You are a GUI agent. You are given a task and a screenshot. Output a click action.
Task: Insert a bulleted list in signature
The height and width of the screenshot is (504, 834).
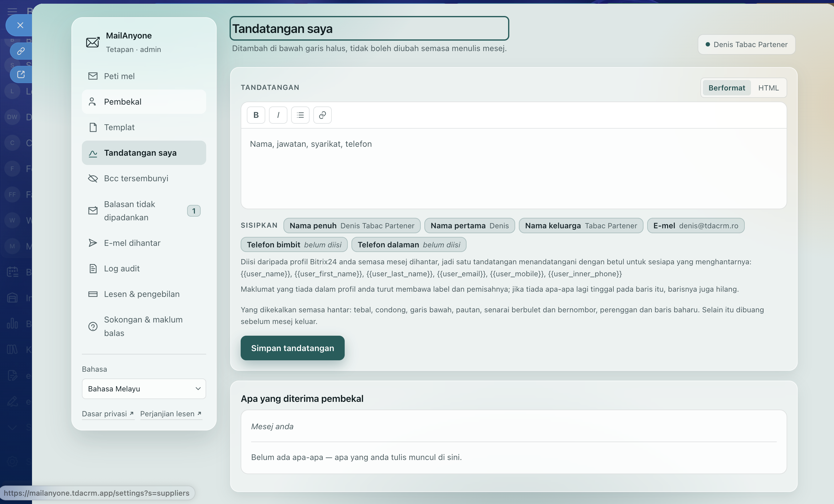300,115
